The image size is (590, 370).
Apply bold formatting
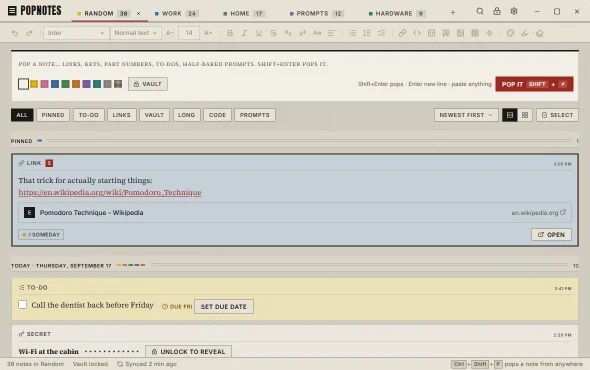[x=230, y=33]
